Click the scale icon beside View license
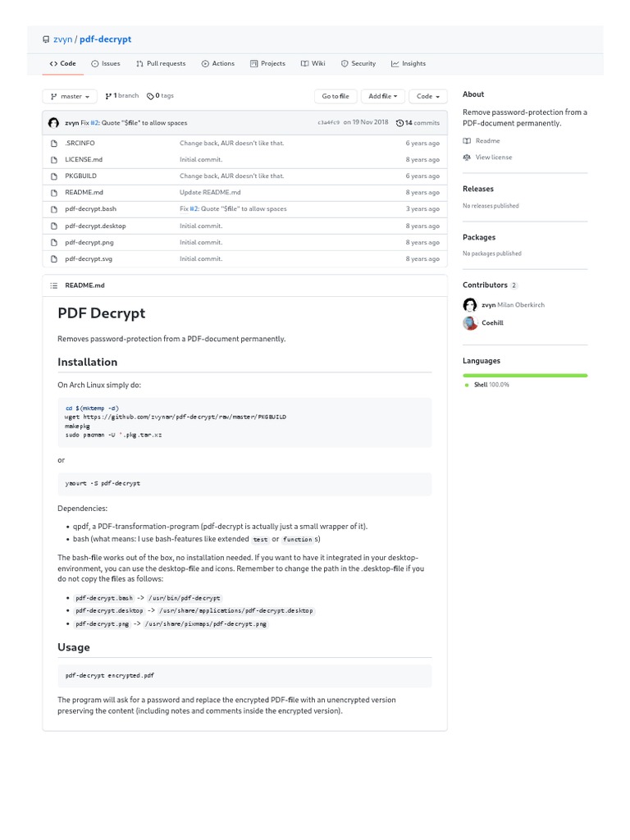The width and height of the screenshot is (630, 840). pyautogui.click(x=467, y=157)
